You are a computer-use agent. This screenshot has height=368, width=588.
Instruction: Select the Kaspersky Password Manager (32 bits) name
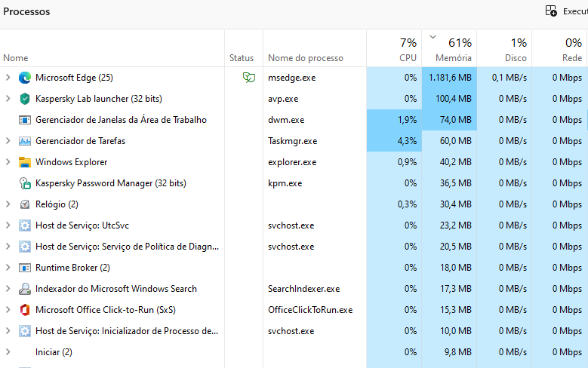[111, 183]
